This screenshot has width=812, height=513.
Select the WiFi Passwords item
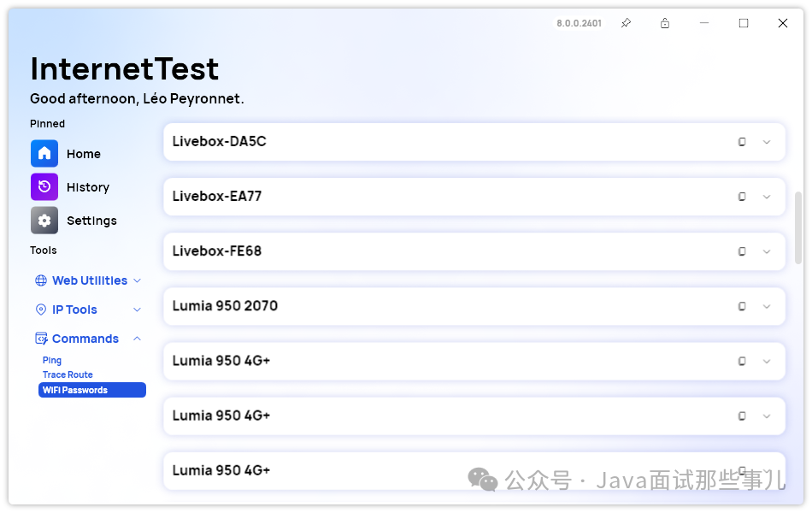(x=92, y=390)
